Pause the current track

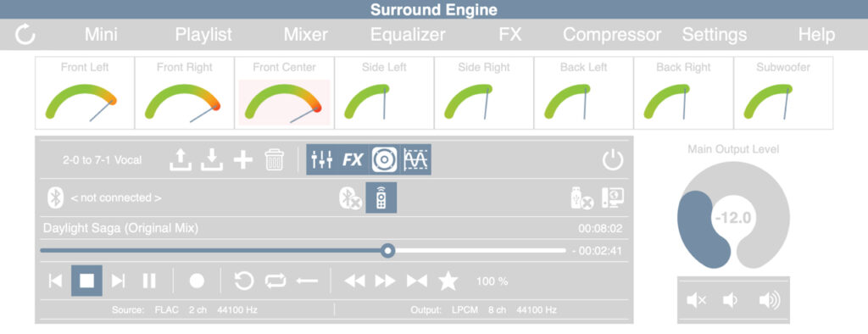click(149, 281)
